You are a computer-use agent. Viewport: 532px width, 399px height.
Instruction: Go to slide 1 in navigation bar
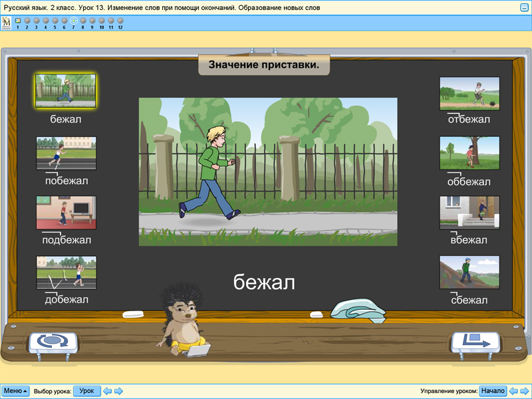[x=18, y=21]
